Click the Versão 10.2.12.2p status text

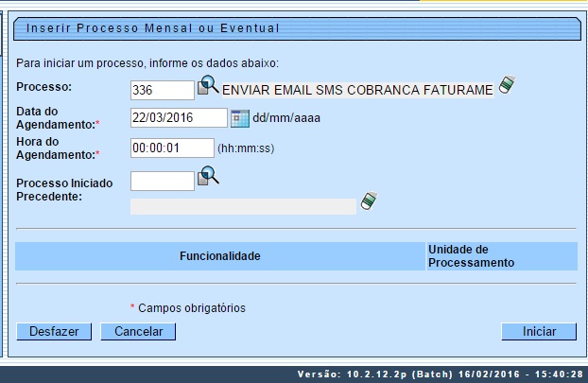coord(441,374)
